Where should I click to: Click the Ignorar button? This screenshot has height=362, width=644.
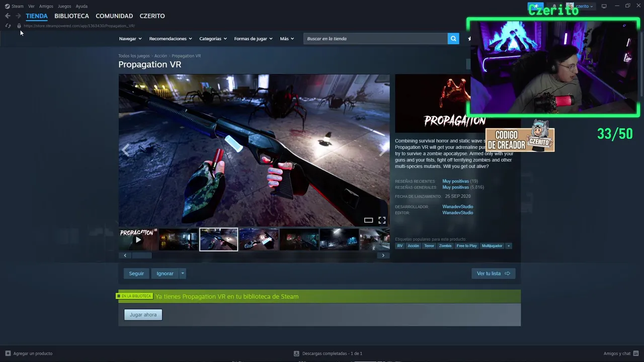[165, 274]
